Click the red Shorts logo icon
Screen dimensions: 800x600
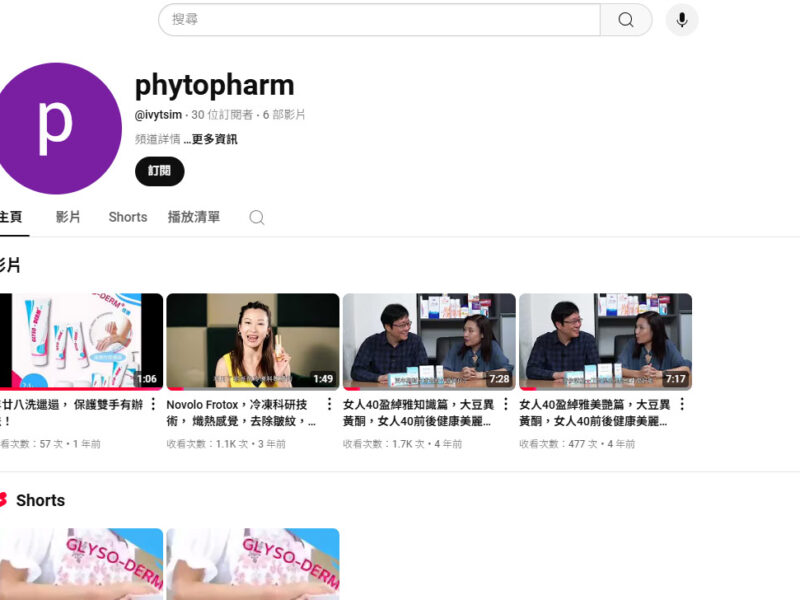coord(3,500)
